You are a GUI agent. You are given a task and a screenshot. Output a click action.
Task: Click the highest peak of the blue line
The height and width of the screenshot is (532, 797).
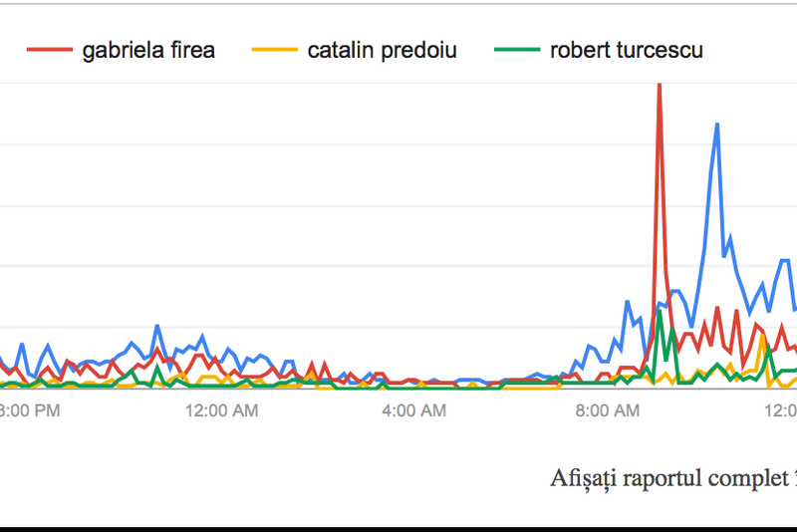coord(715,125)
